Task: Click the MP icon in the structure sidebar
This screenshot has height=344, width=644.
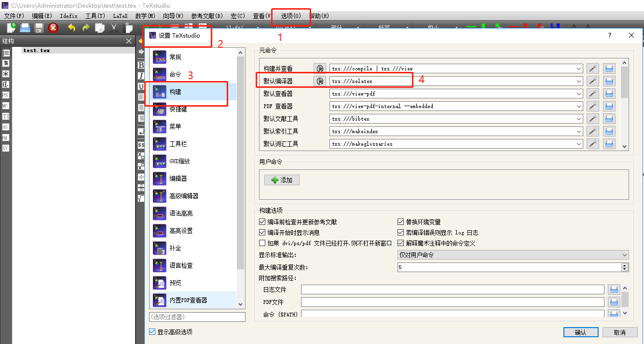Action: [x=6, y=106]
